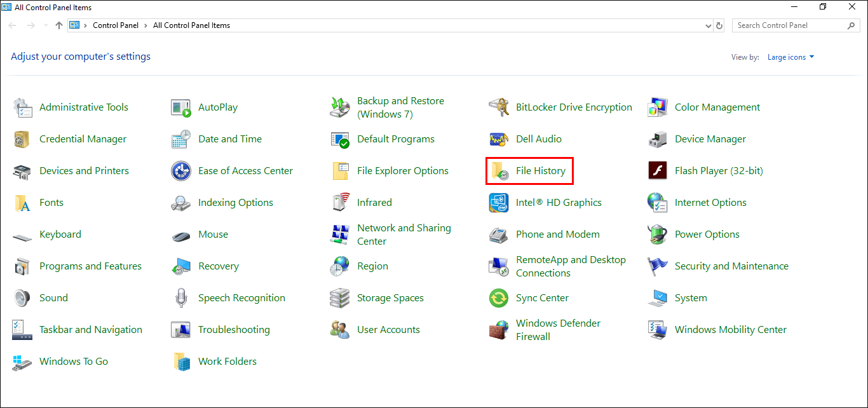Click the Devices and Printers icon

[22, 171]
